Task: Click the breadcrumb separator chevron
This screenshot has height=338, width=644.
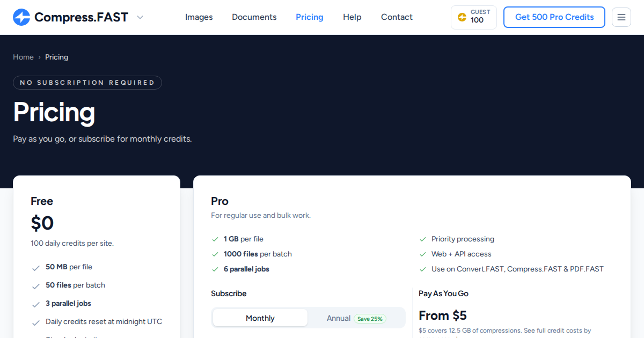Action: (39, 57)
